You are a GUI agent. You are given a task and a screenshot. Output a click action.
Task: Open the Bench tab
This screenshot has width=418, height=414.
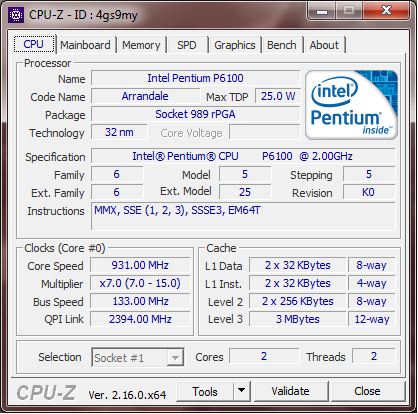click(282, 45)
